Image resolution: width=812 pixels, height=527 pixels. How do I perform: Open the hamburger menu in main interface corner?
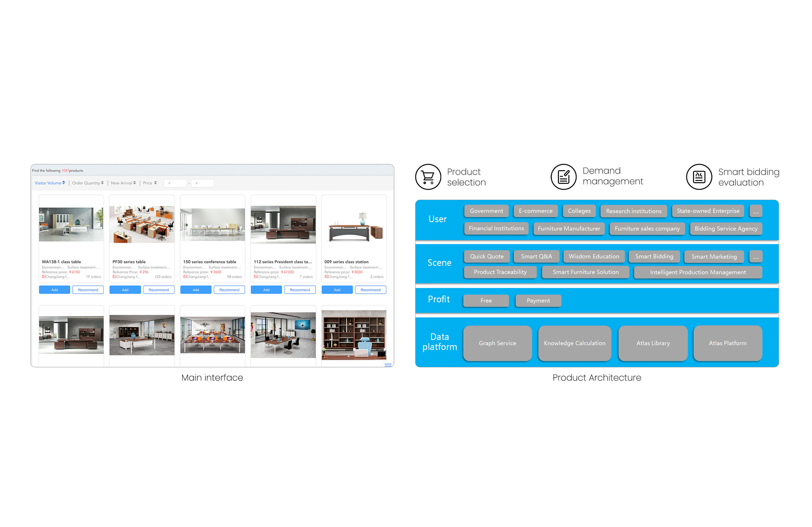(x=388, y=365)
